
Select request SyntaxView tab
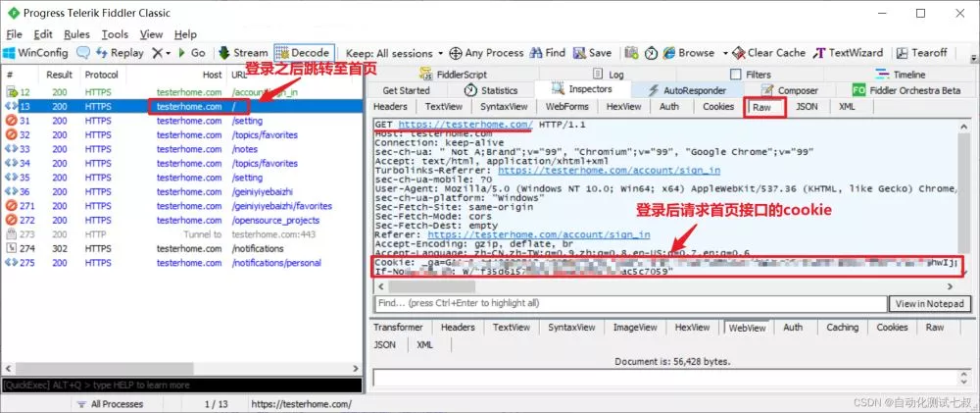click(504, 106)
